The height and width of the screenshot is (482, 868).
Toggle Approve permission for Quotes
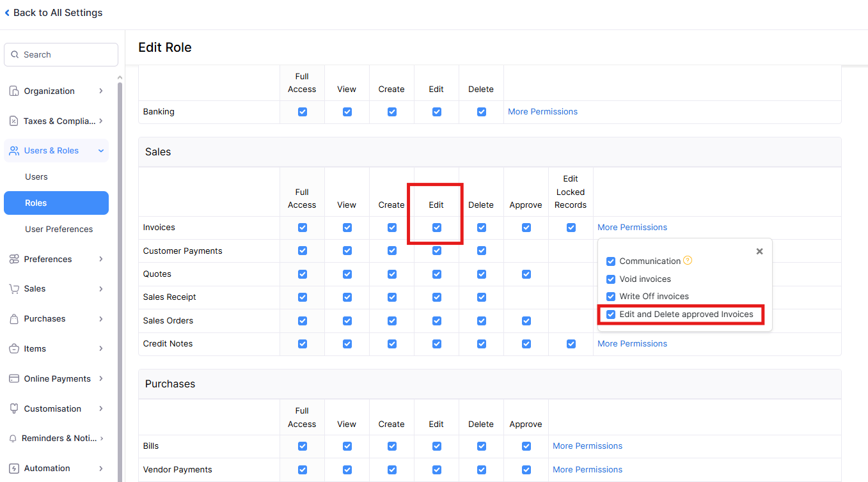(526, 274)
